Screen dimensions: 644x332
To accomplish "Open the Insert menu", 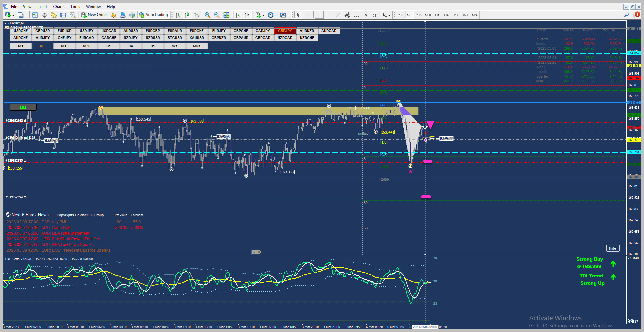I will click(42, 6).
